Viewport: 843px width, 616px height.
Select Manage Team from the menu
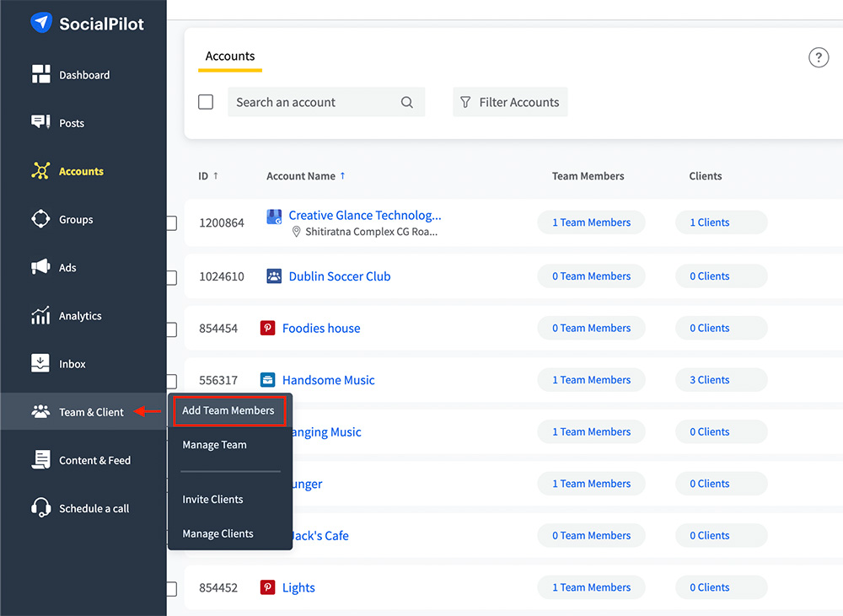[x=214, y=445]
